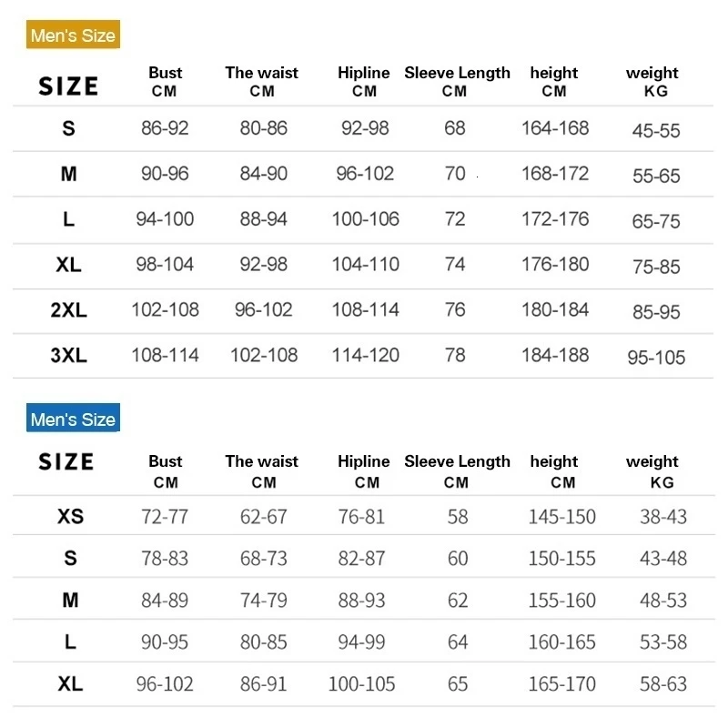The width and height of the screenshot is (728, 728).
Task: Click the 96-102 waist value in 2XL row
Action: pos(263,310)
